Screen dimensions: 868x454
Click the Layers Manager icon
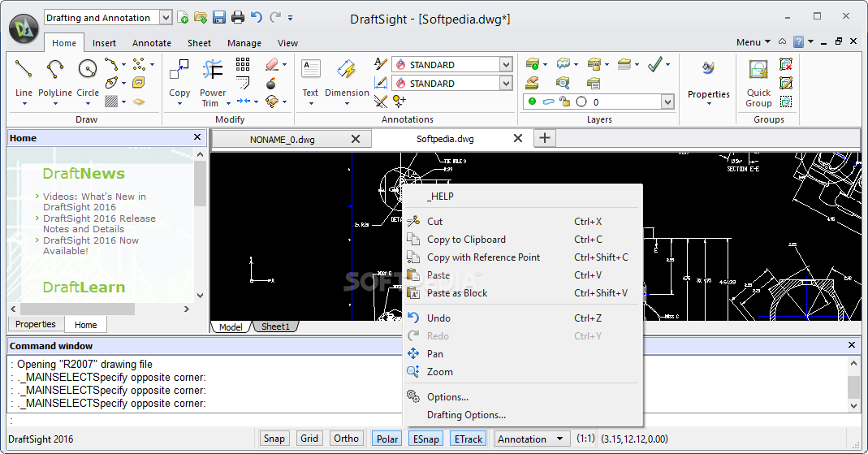[532, 64]
